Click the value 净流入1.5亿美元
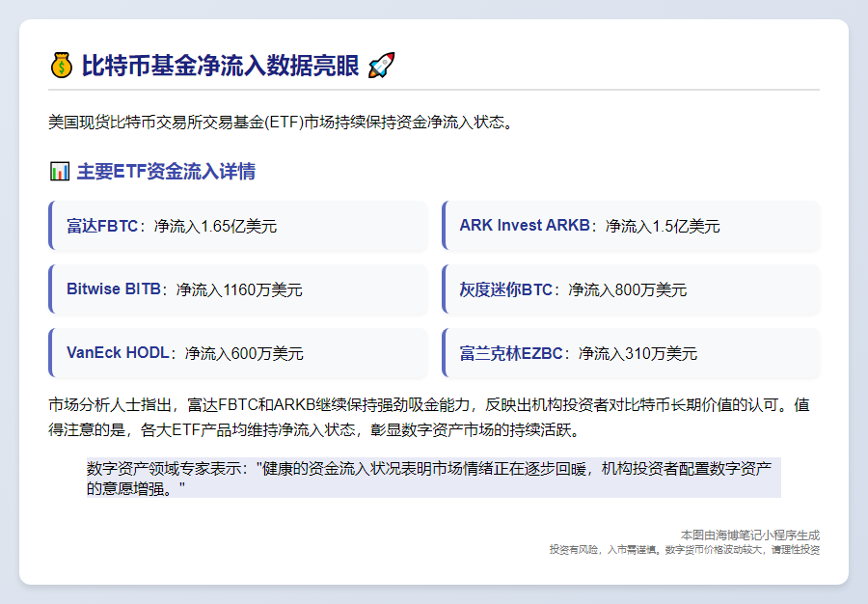868x604 pixels. tap(663, 227)
